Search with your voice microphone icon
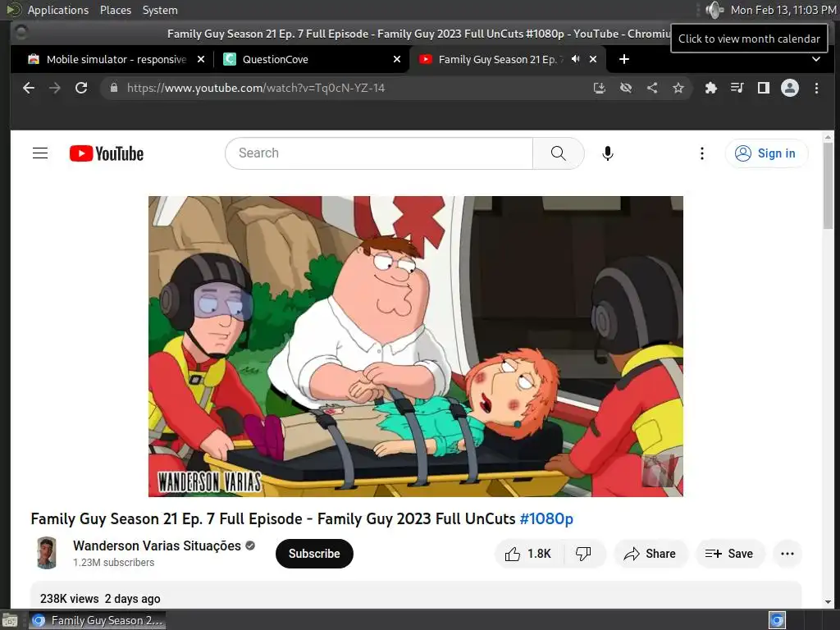Screen dimensions: 840x630 point(608,153)
